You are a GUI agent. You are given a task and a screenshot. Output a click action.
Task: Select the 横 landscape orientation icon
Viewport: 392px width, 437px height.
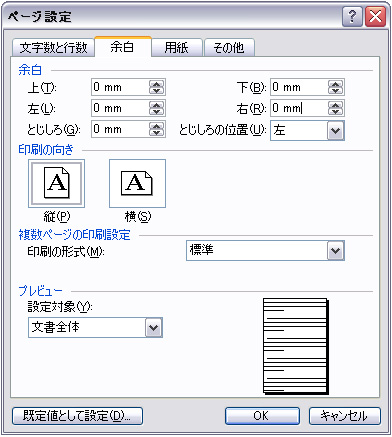point(137,183)
